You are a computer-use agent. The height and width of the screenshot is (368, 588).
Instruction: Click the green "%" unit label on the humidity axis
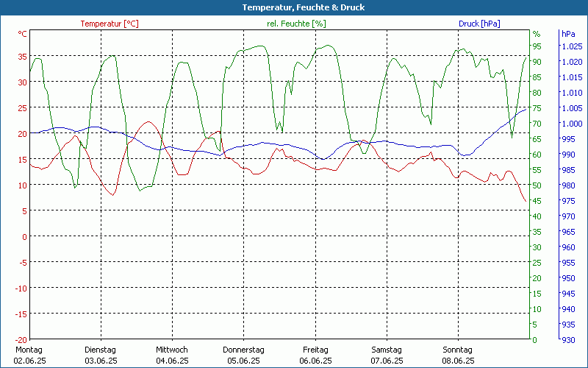pyautogui.click(x=537, y=34)
